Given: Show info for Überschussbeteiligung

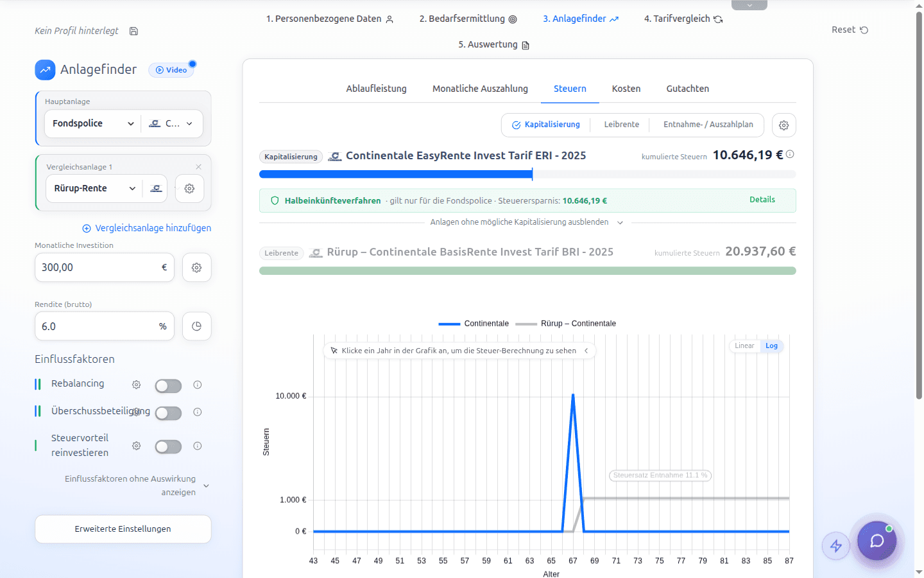Looking at the screenshot, I should [x=198, y=412].
